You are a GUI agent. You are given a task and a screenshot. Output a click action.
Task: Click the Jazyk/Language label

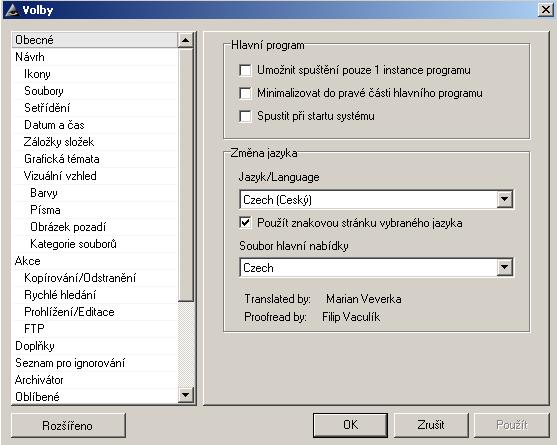tap(279, 177)
